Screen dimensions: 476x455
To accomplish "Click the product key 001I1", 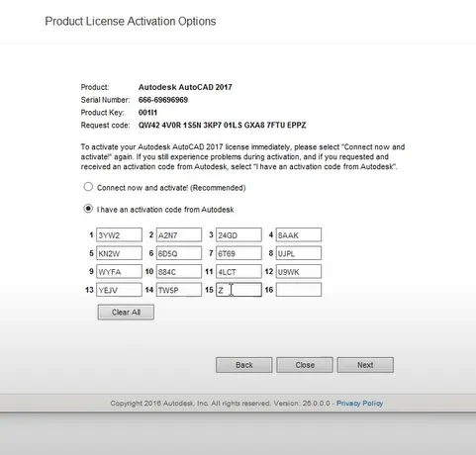I will [x=147, y=113].
